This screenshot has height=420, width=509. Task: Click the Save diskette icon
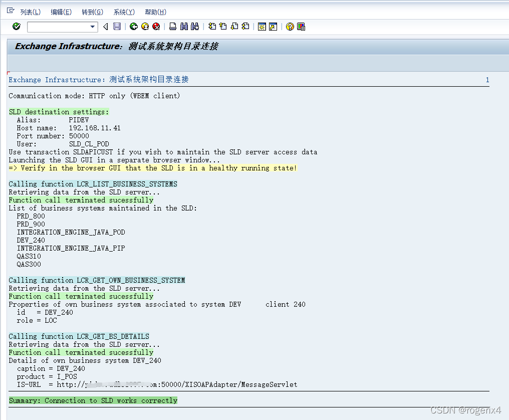(x=117, y=27)
